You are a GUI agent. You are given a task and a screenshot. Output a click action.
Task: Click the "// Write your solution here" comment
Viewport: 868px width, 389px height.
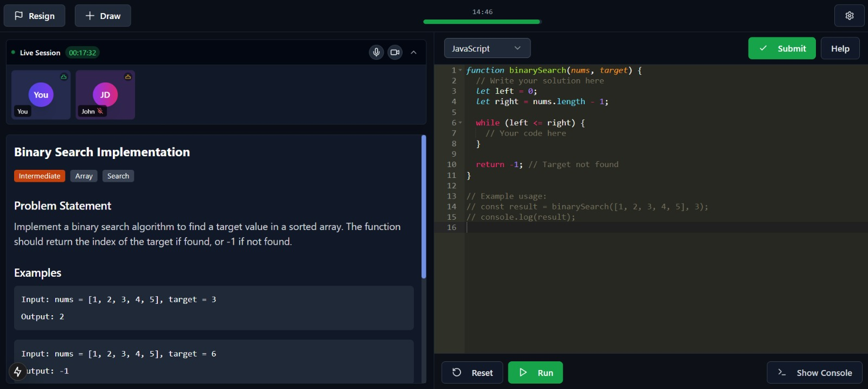click(540, 81)
